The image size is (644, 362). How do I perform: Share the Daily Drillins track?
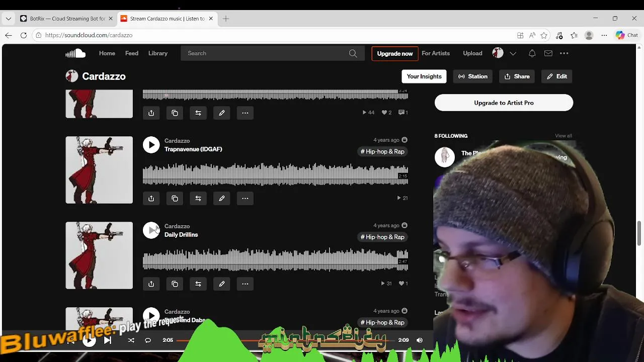click(151, 284)
